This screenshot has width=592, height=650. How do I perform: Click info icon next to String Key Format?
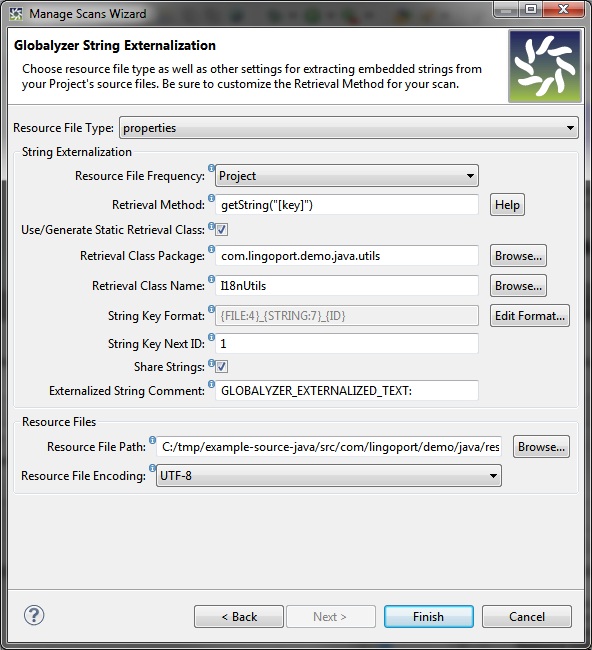pyautogui.click(x=211, y=309)
